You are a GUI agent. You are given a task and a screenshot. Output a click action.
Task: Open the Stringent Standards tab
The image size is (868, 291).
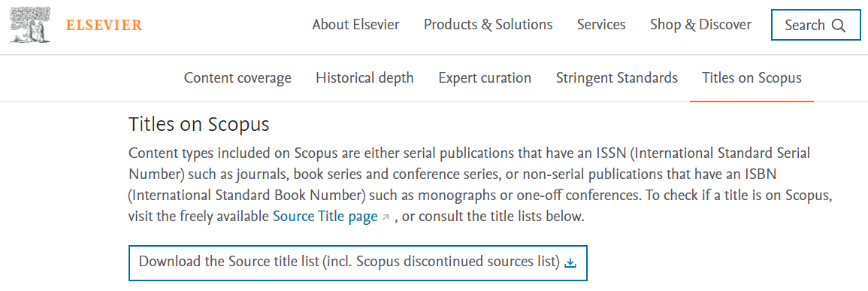coord(617,78)
